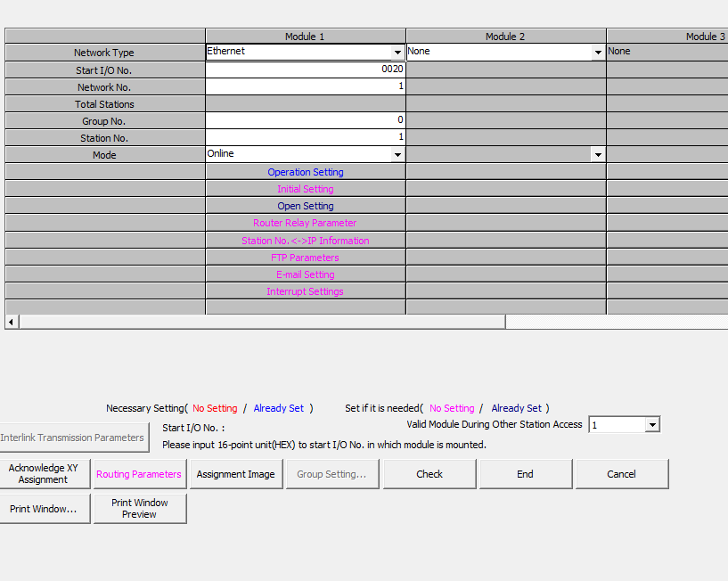728x581 pixels.
Task: Click Group Setting... button
Action: [x=332, y=474]
